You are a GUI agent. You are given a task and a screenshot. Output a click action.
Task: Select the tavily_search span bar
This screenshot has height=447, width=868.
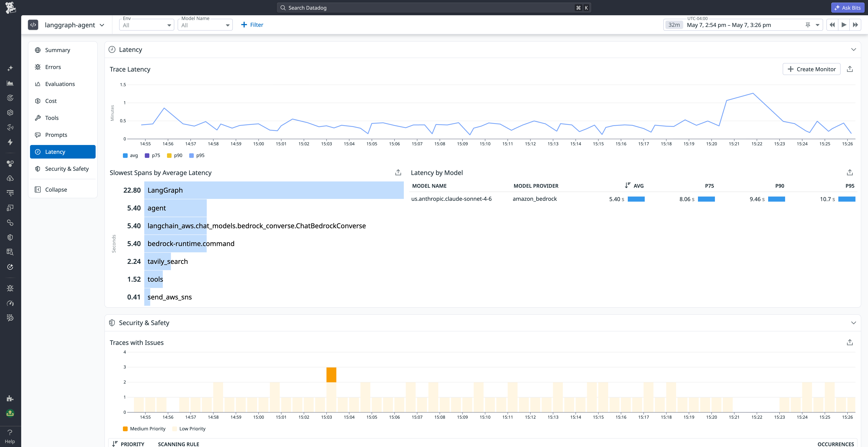coord(157,261)
